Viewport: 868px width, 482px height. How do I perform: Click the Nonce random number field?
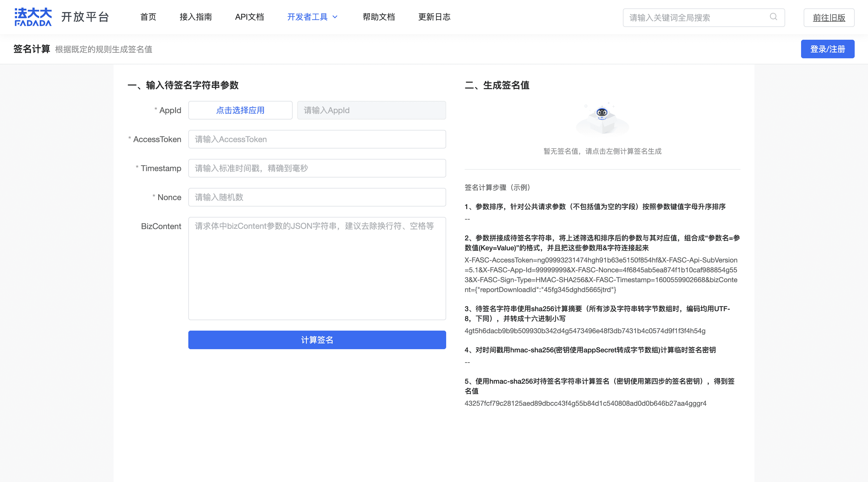(317, 197)
